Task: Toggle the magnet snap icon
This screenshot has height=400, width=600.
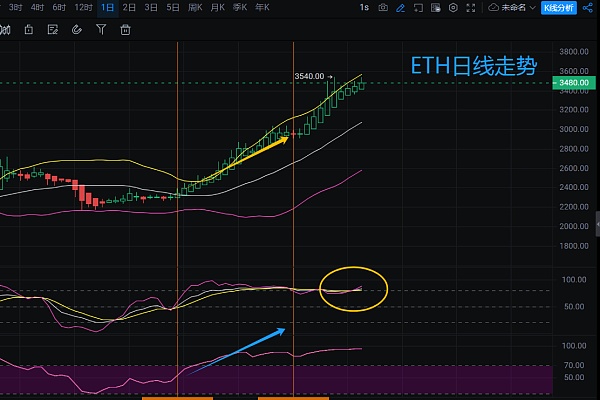Action: (x=77, y=30)
